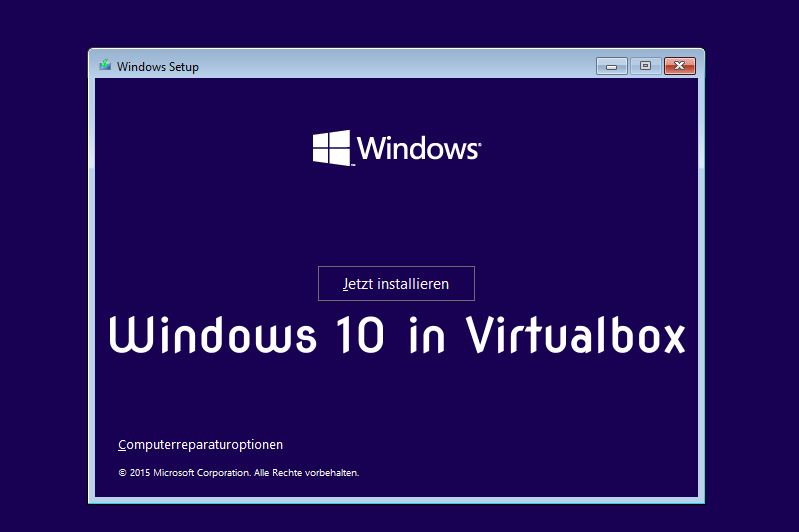Maximize the Windows Setup window
This screenshot has height=532, width=799.
coord(645,66)
